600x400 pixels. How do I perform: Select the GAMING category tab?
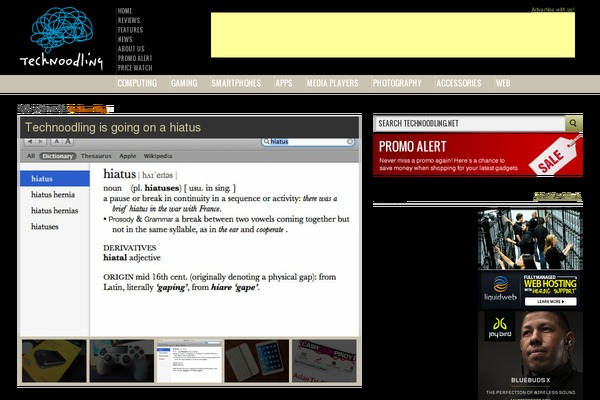184,83
